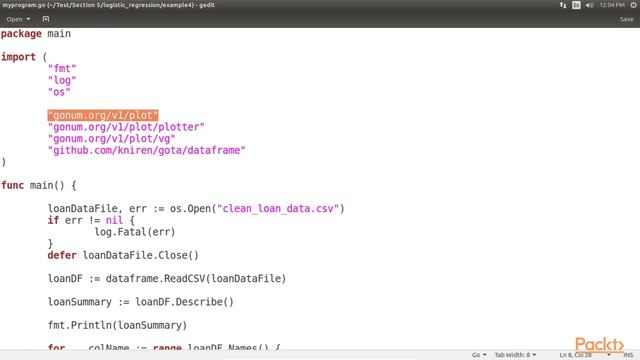The height and width of the screenshot is (360, 640).
Task: Click the Open button in gedit
Action: click(14, 19)
